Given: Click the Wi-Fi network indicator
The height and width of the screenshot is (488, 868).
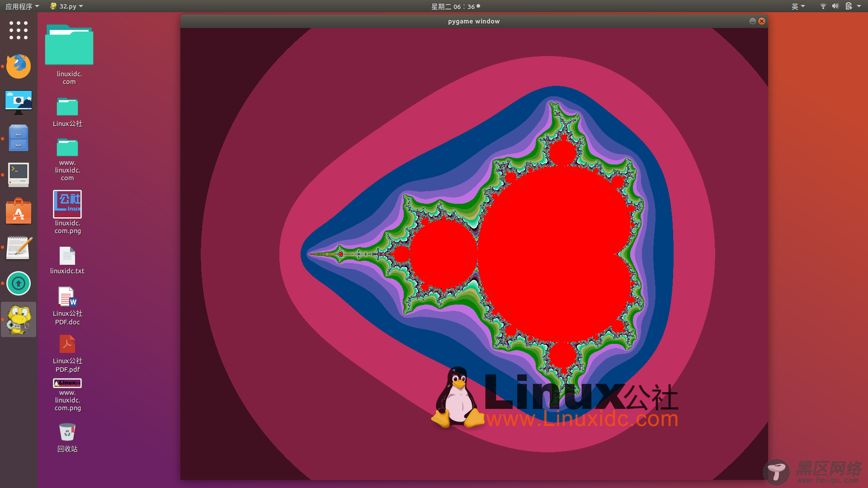Looking at the screenshot, I should [x=823, y=6].
